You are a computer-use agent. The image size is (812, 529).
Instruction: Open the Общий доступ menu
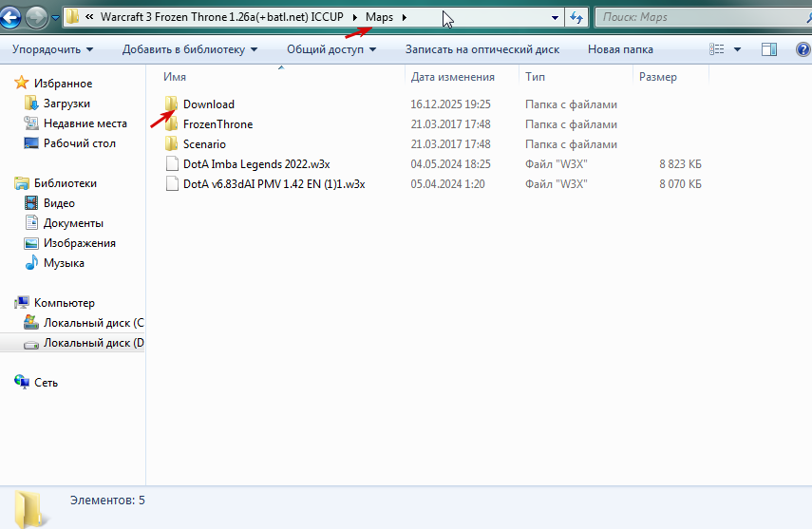coord(331,49)
